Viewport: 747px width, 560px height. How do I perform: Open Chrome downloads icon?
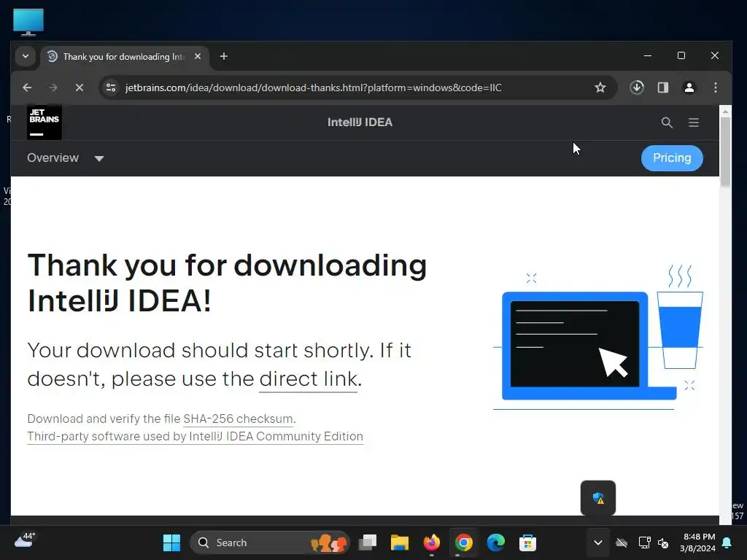(637, 87)
